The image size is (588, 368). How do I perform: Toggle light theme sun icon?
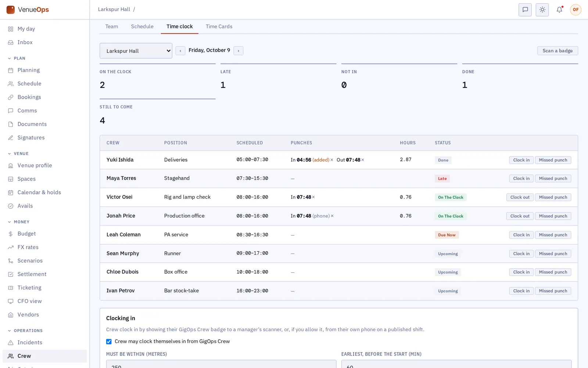click(542, 10)
